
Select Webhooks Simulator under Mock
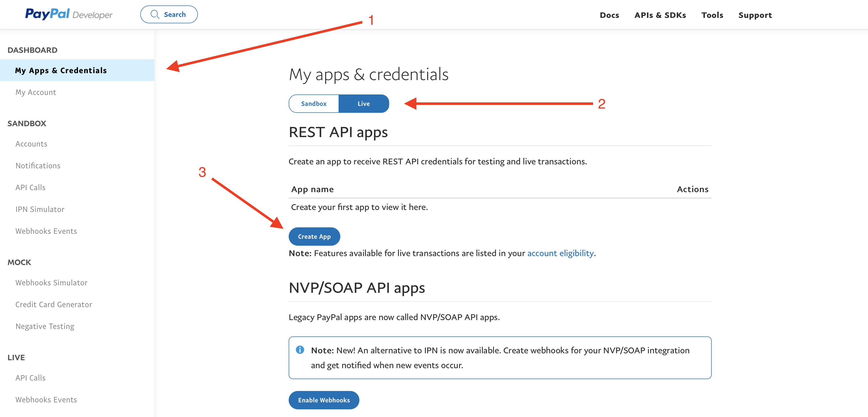[x=51, y=283]
